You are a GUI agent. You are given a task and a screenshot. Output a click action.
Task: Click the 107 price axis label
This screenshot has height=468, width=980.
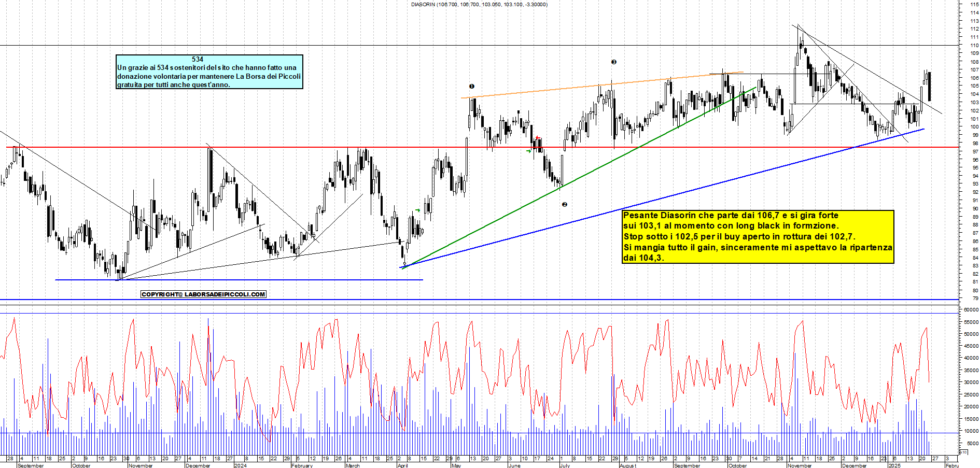(974, 69)
